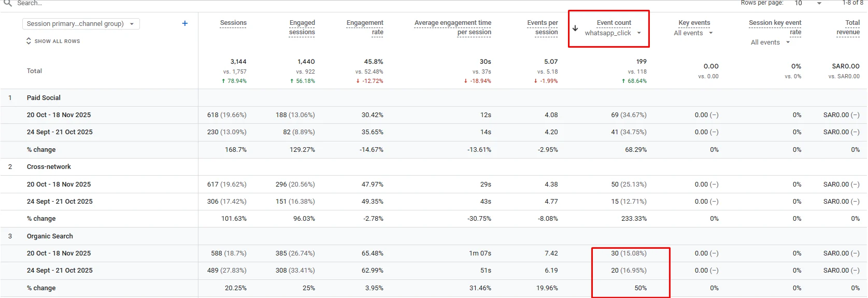
Task: Sort by Events per session header
Action: pos(543,27)
